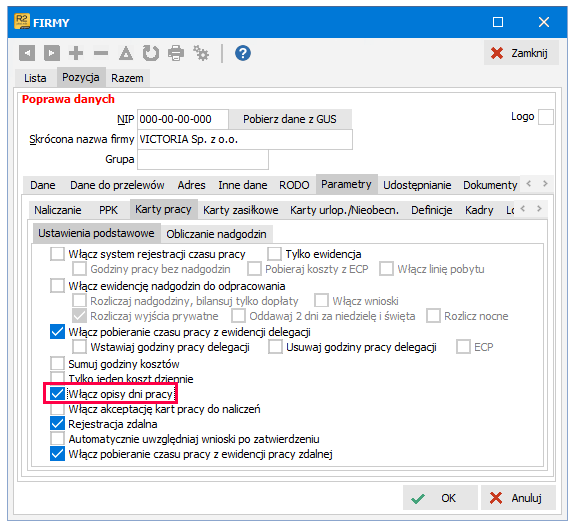Open the Karty zasiłkowe tab

coord(241,210)
